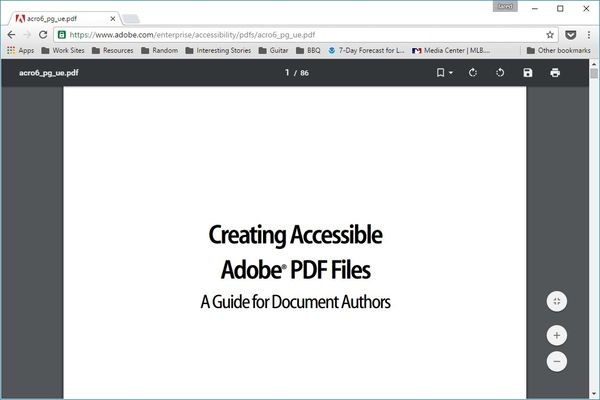
Task: Click the address bar URL field
Action: (300, 34)
